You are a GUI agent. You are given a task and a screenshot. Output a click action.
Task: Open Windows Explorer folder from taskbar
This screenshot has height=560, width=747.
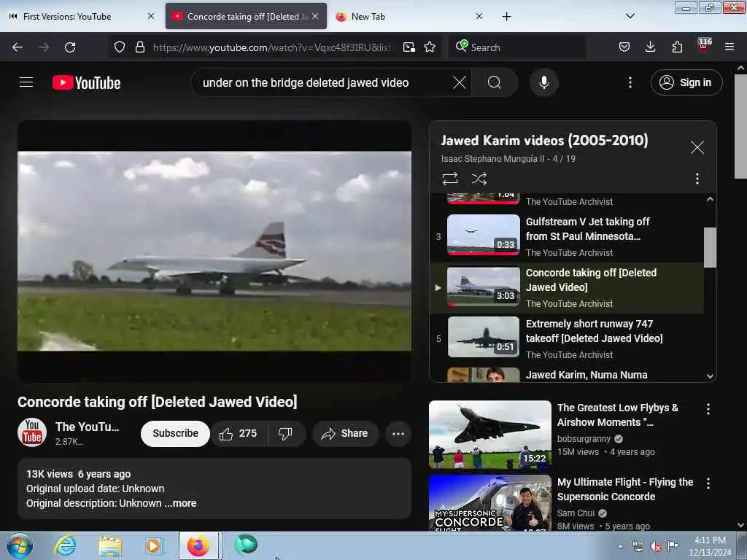pos(110,546)
